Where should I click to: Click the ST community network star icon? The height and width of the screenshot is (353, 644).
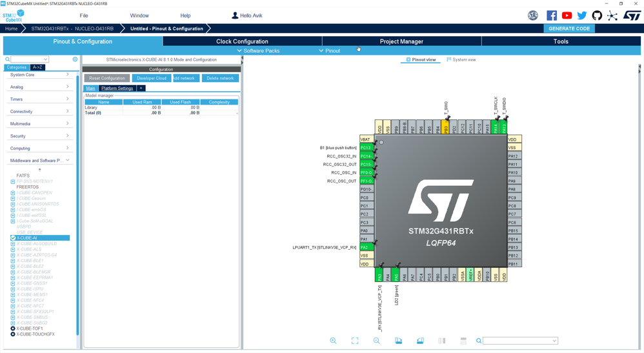(612, 16)
